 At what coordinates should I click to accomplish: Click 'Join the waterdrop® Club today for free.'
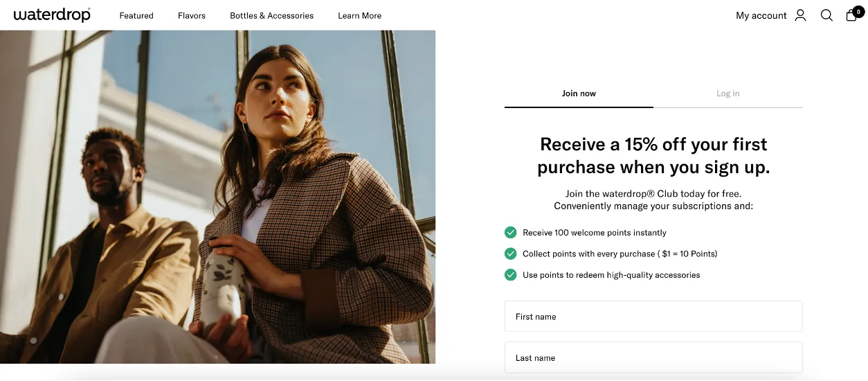point(653,194)
